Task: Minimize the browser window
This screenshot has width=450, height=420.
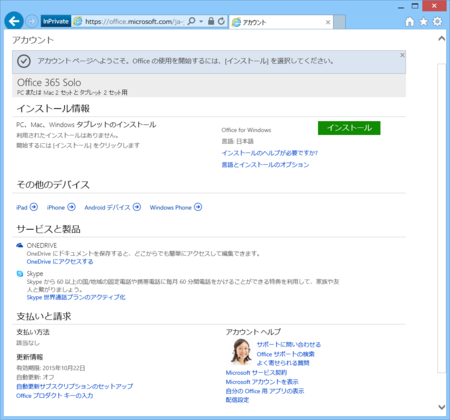Action: point(401,7)
